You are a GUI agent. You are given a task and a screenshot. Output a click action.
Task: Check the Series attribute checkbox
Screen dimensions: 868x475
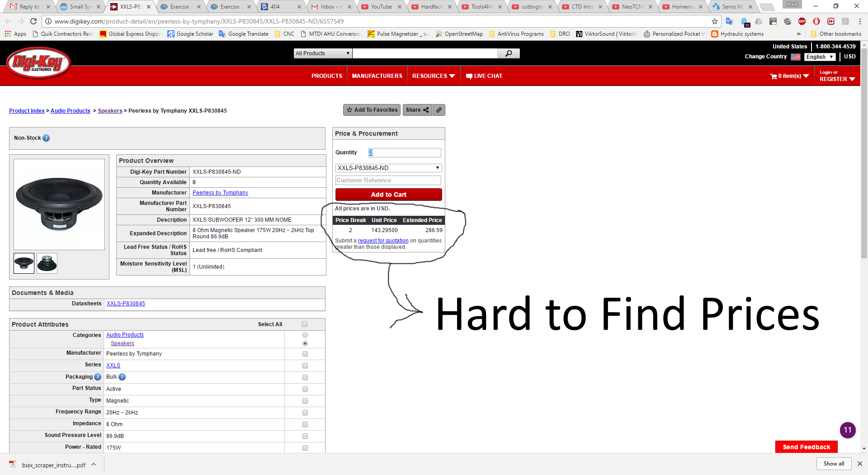pos(305,366)
